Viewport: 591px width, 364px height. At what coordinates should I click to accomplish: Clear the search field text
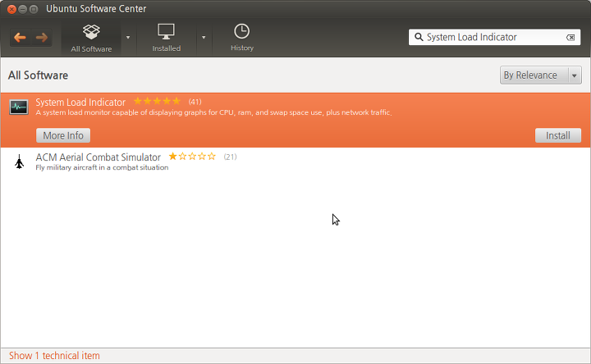coord(570,37)
